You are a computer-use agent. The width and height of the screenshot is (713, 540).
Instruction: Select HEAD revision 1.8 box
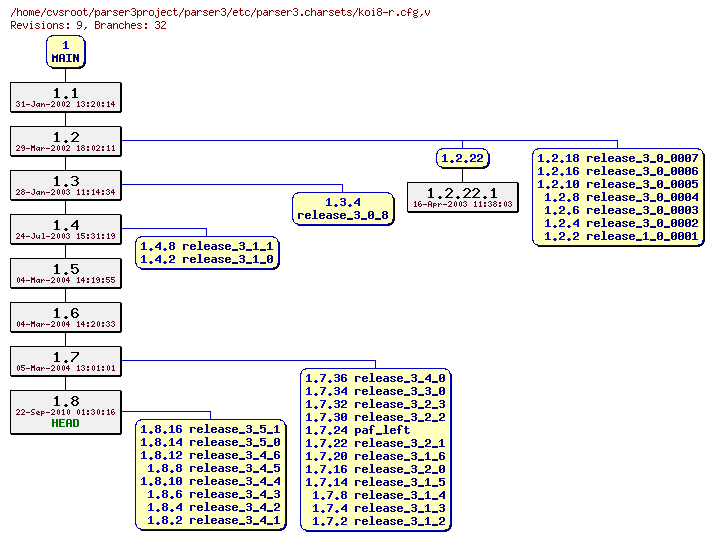click(66, 412)
